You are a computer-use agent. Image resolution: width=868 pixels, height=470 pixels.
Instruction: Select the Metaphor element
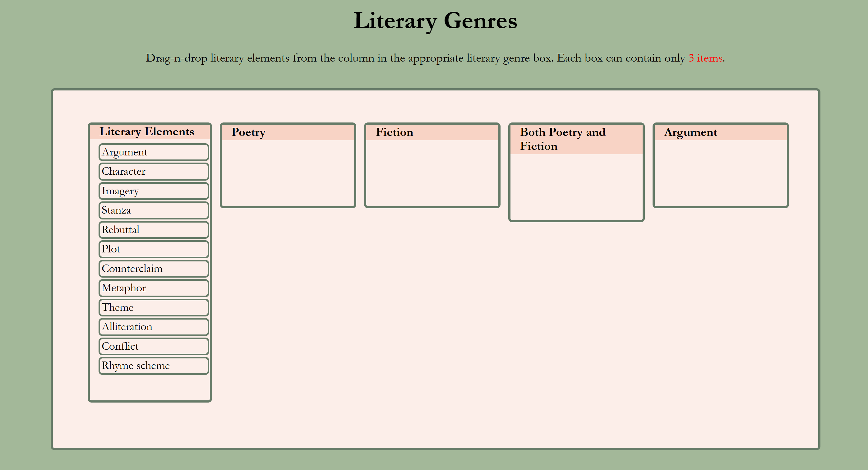(x=154, y=288)
